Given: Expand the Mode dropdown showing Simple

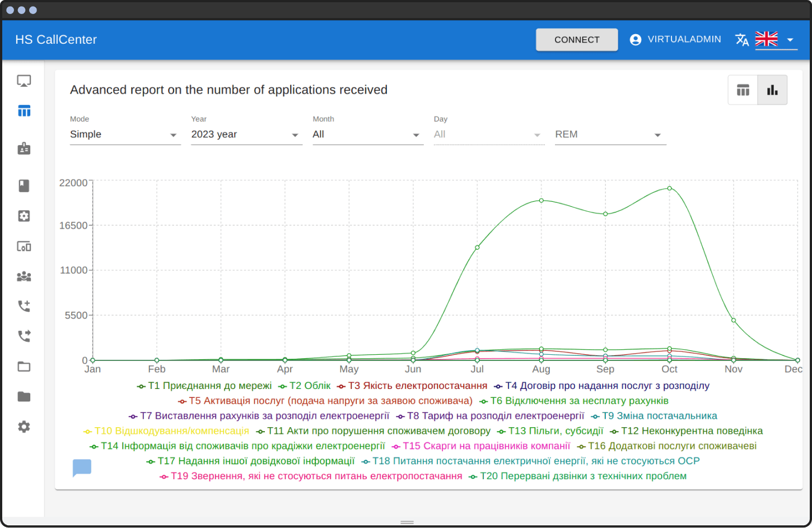Looking at the screenshot, I should click(x=125, y=135).
